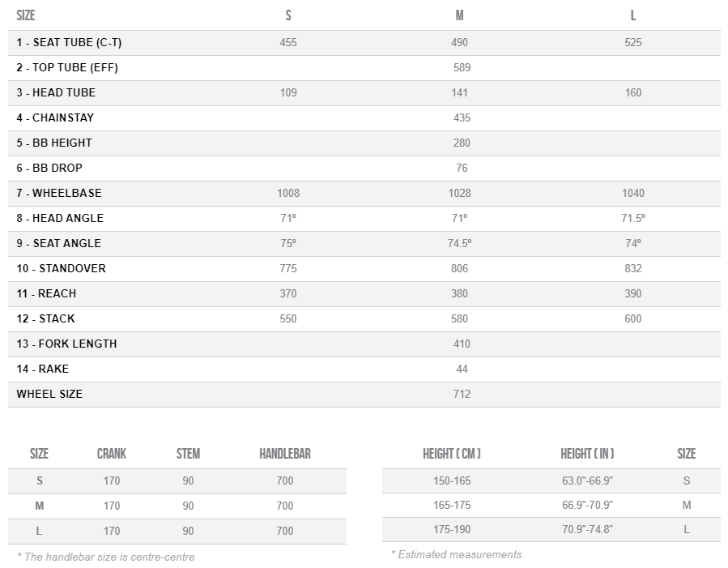Click the STEM column header
The height and width of the screenshot is (568, 728).
coord(188,454)
